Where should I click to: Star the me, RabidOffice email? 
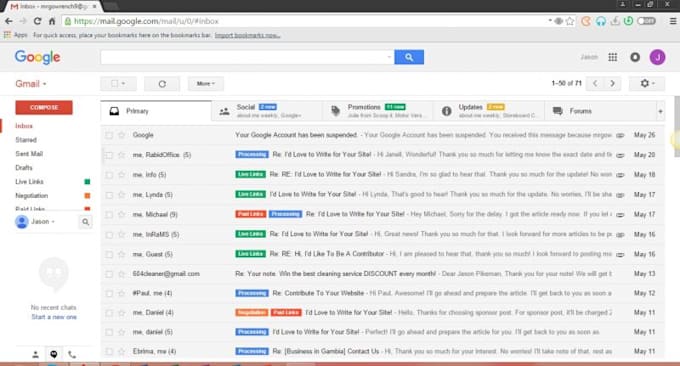(121, 155)
